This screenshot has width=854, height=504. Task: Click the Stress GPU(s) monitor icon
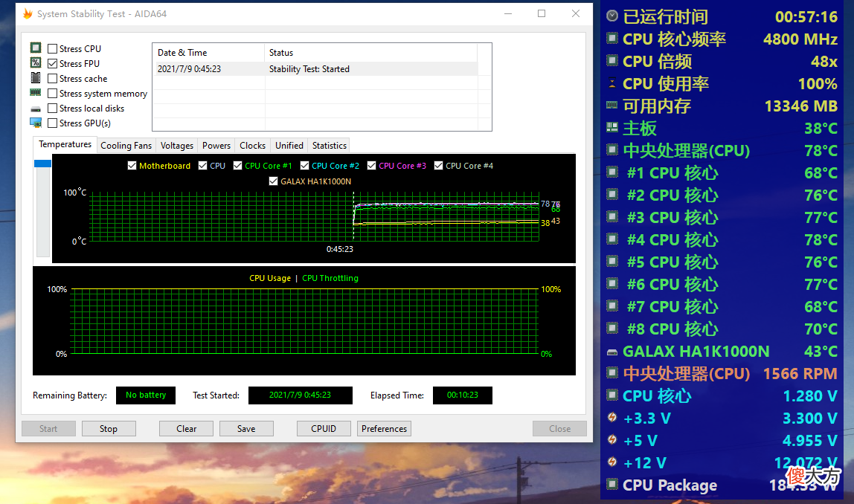(36, 123)
